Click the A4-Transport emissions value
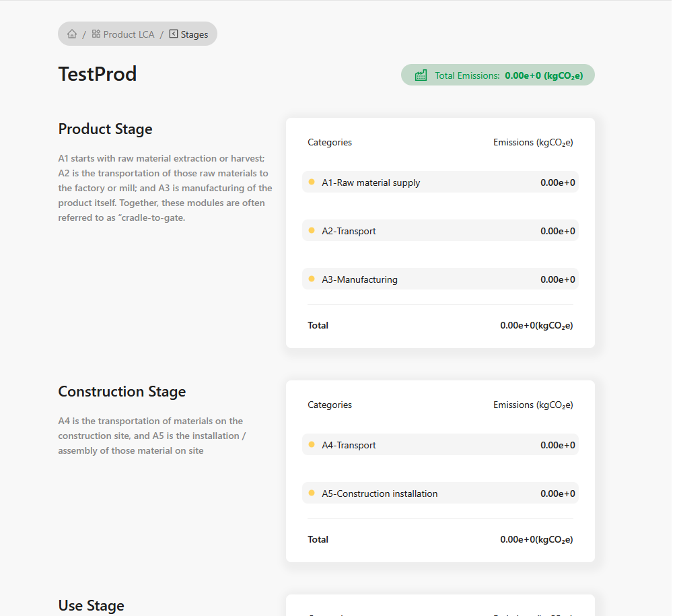 pos(557,445)
